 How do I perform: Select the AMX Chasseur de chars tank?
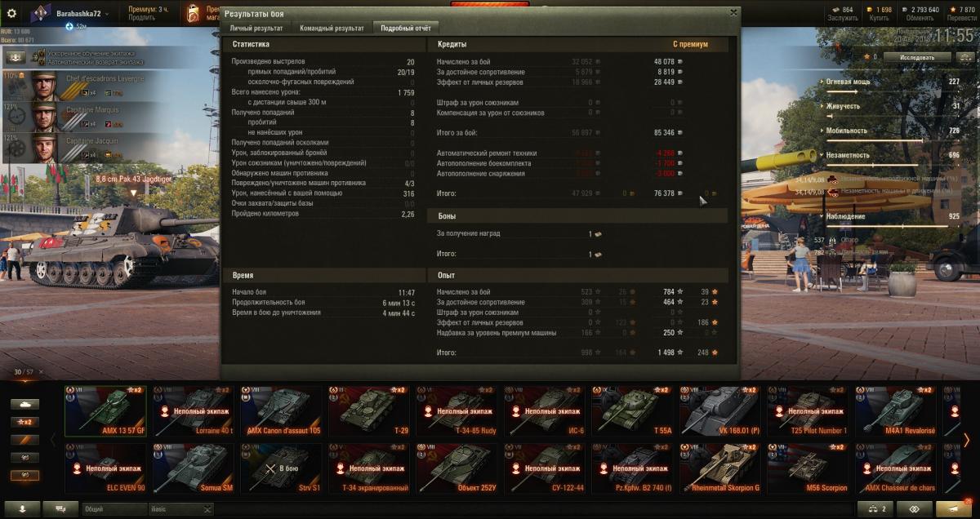[896, 468]
